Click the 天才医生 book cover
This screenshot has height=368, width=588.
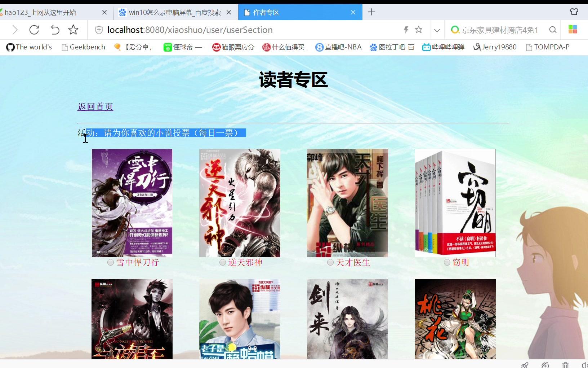(x=347, y=203)
